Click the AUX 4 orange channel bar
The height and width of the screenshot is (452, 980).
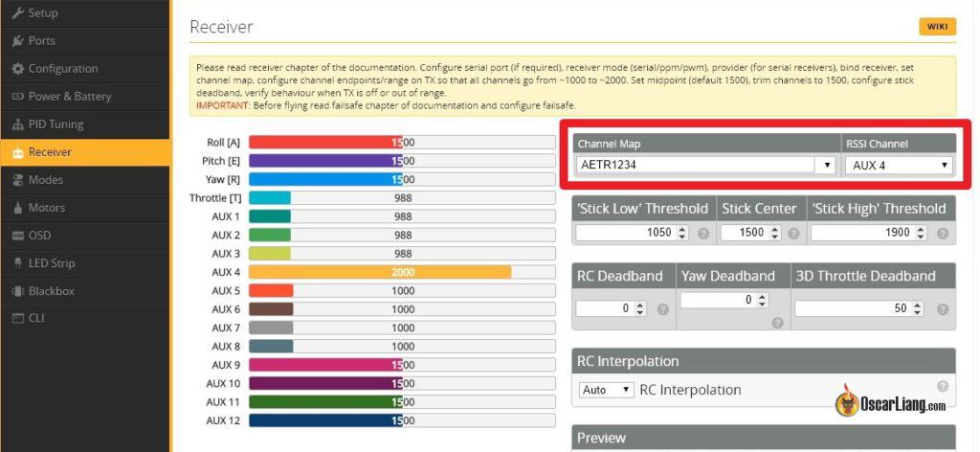pos(380,272)
